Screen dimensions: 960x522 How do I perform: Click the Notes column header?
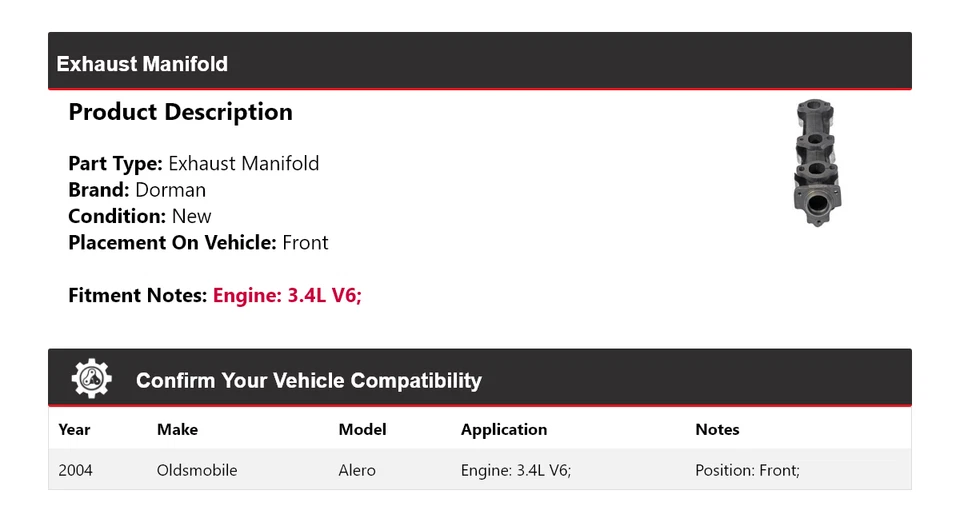coord(717,429)
